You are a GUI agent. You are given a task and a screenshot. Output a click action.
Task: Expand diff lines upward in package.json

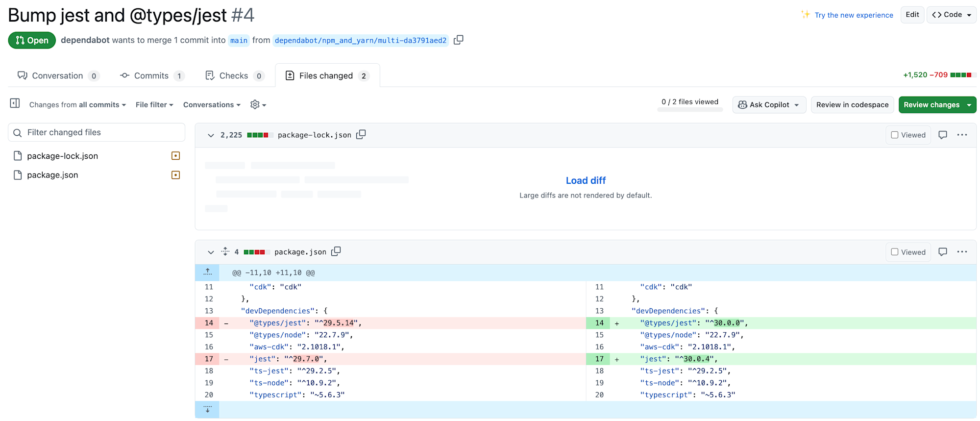pos(207,272)
